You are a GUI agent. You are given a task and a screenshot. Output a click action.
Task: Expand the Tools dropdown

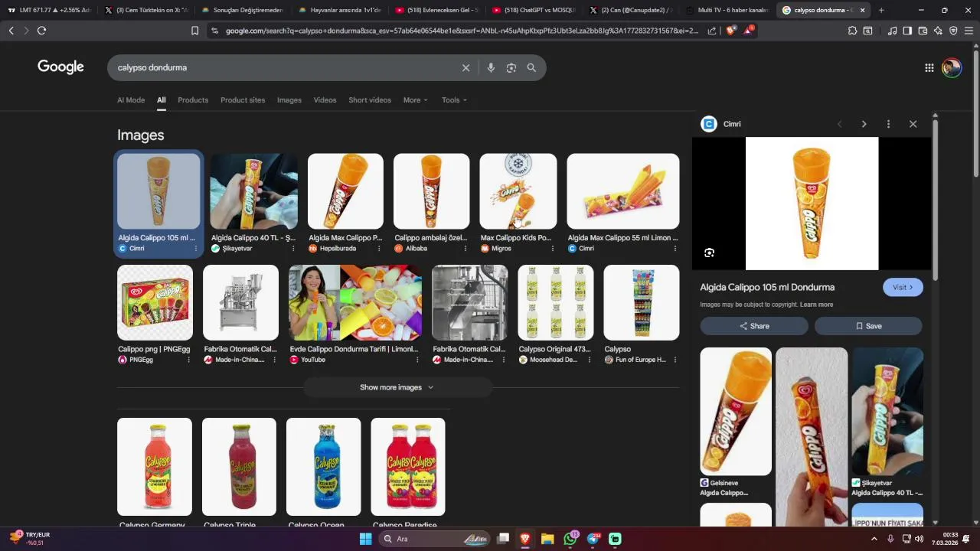point(454,100)
